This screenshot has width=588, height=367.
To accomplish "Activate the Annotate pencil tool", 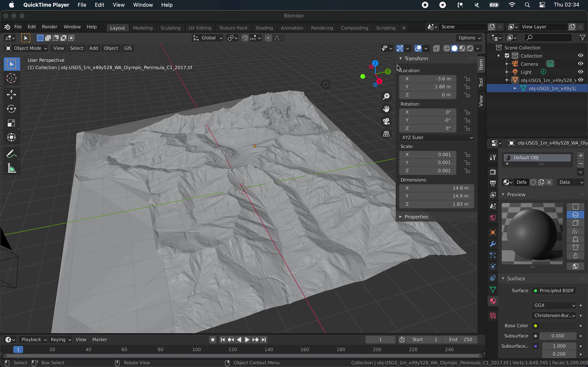I will [x=11, y=154].
